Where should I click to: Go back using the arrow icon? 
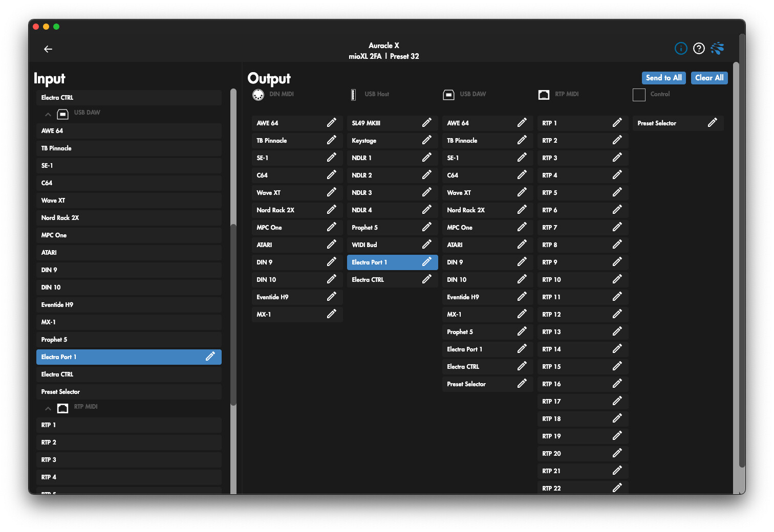click(48, 49)
